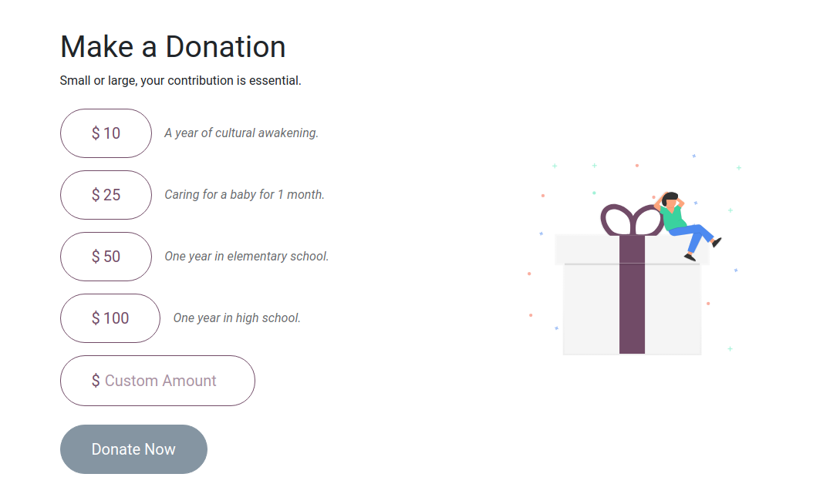Click the gift box lid
Screen dimensions: 840x504
pos(633,250)
